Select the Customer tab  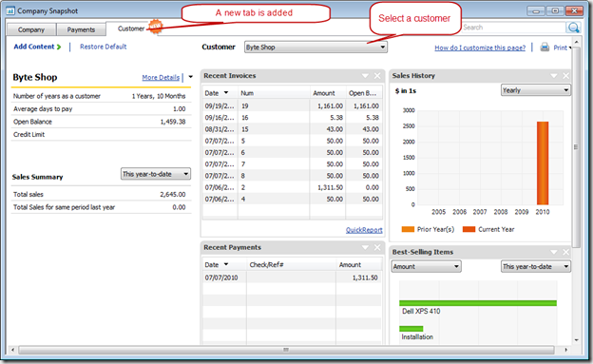click(131, 29)
